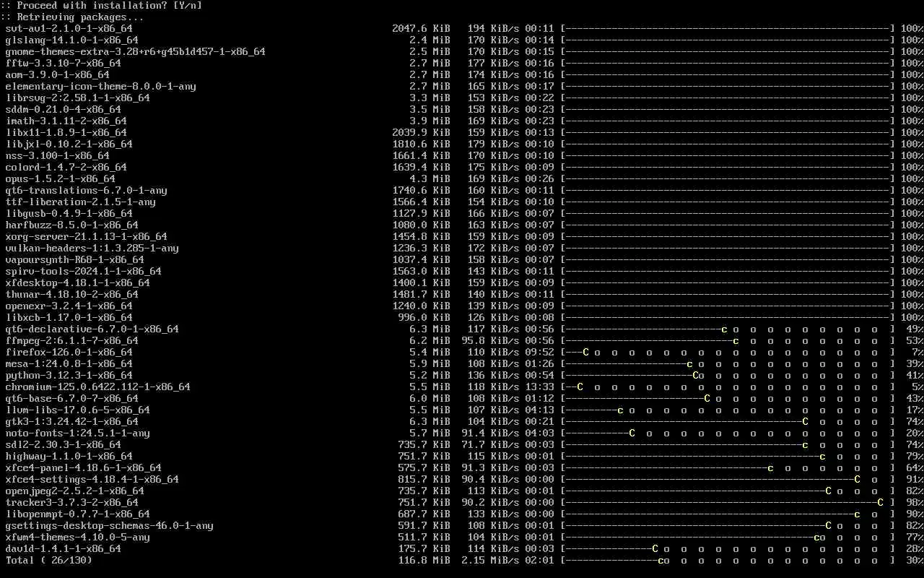Click the Total download progress bar
The width and height of the screenshot is (924, 578).
coord(728,561)
